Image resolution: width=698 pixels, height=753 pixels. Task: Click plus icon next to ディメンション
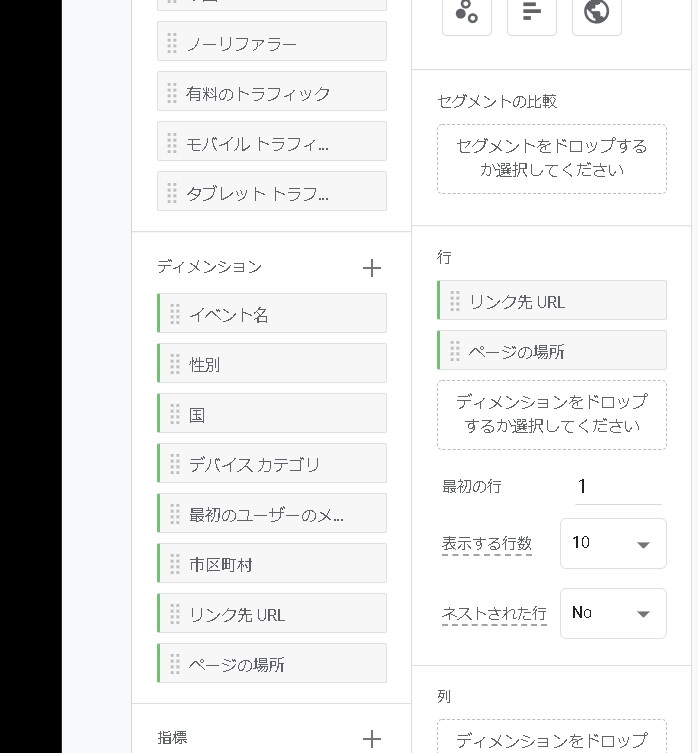[x=372, y=268]
